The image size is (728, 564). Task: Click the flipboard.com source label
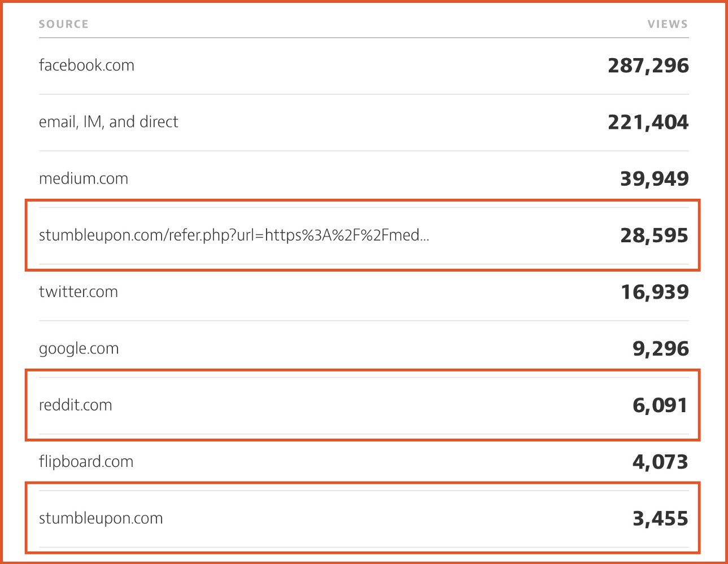click(86, 462)
